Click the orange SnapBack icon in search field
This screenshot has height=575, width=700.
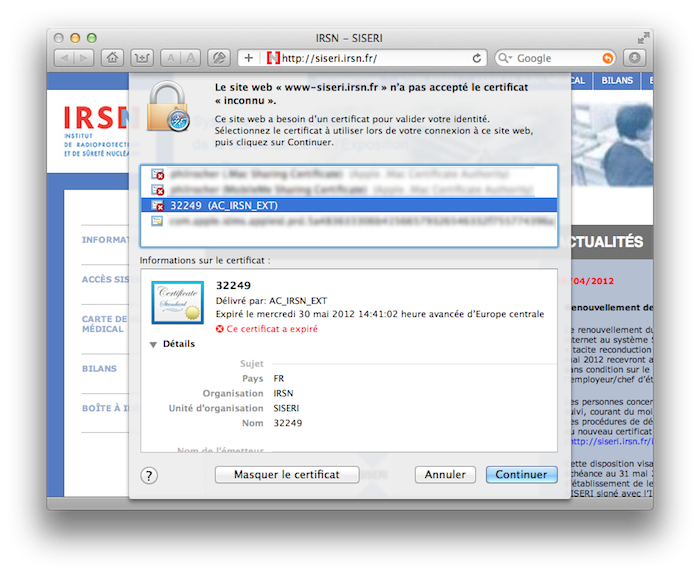[x=607, y=58]
